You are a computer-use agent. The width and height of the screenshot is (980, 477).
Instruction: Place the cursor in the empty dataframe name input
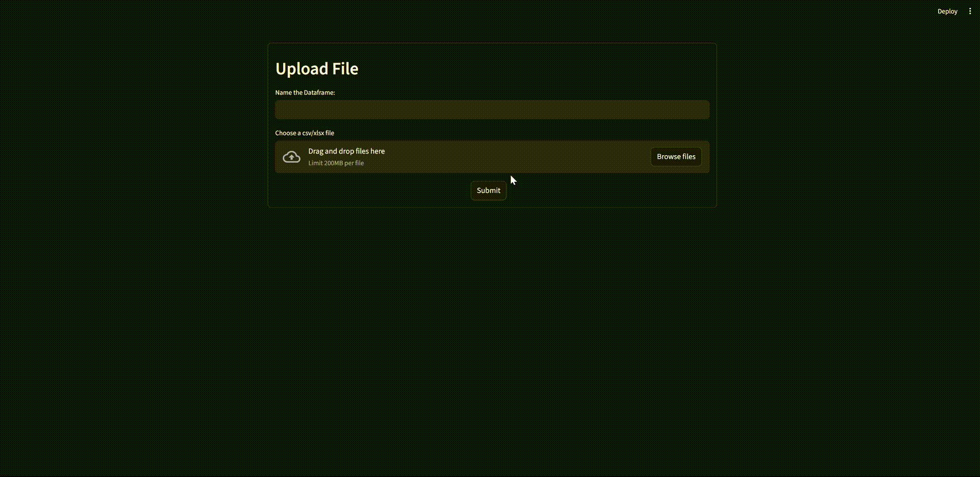[x=492, y=110]
